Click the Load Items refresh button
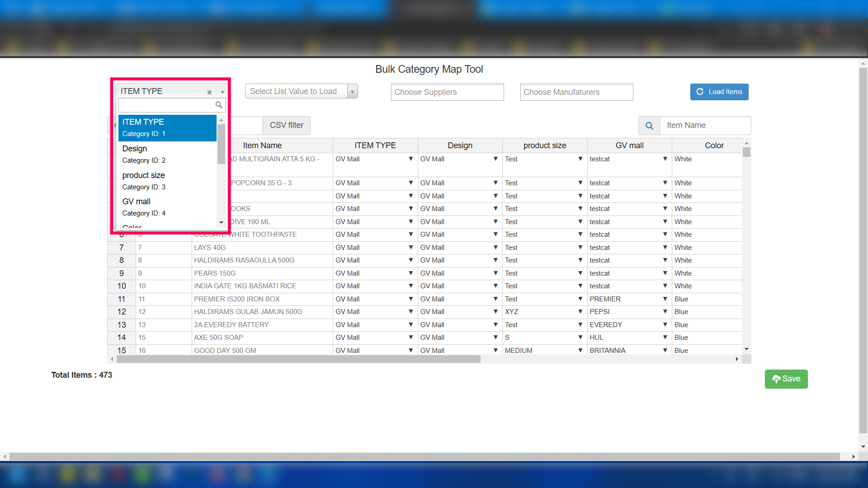 [x=719, y=92]
